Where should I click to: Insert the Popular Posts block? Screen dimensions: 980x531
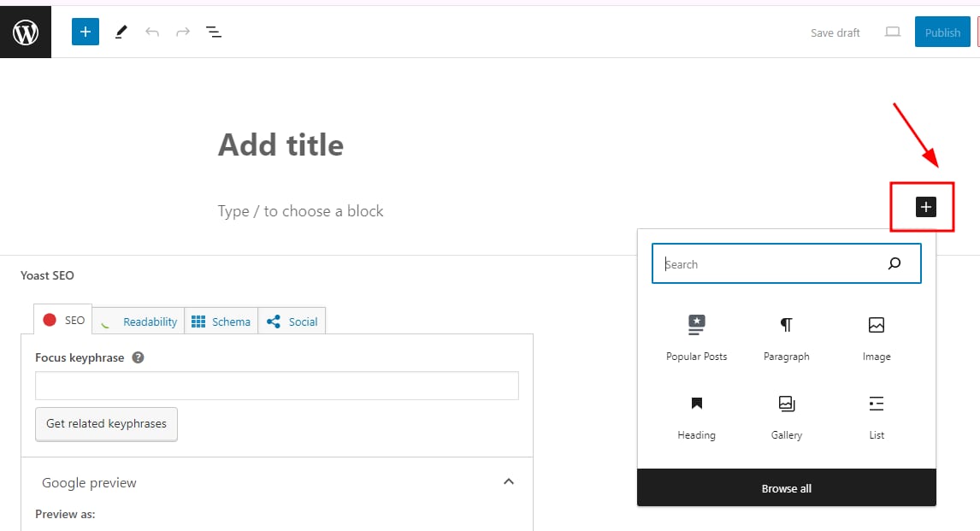tap(696, 337)
